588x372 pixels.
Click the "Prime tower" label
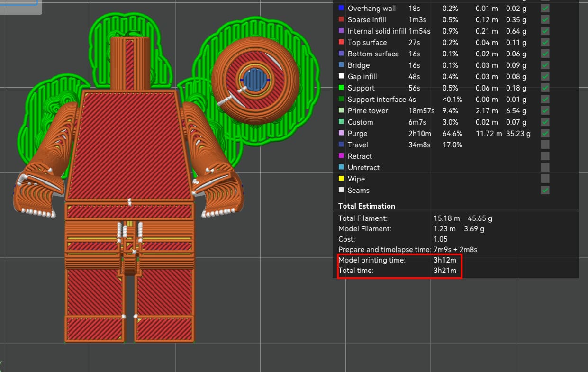(x=368, y=110)
